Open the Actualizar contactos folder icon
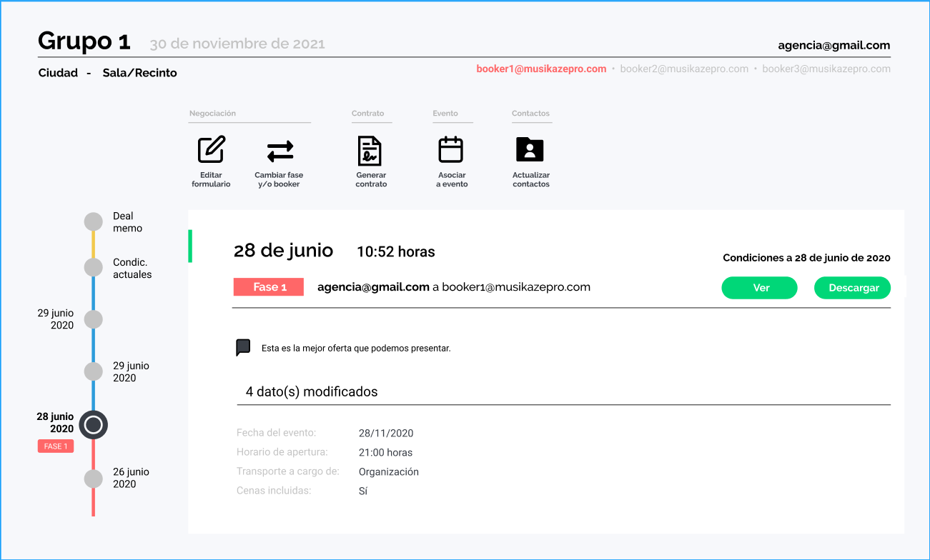 point(530,150)
